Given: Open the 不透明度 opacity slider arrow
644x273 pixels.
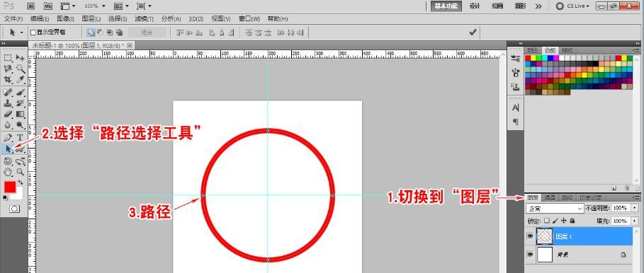Looking at the screenshot, I should coord(635,208).
